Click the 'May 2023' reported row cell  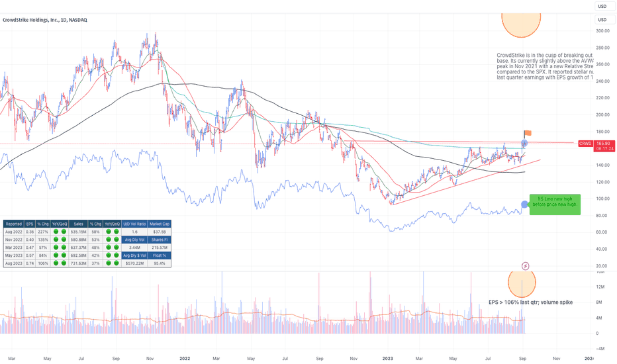pyautogui.click(x=14, y=255)
